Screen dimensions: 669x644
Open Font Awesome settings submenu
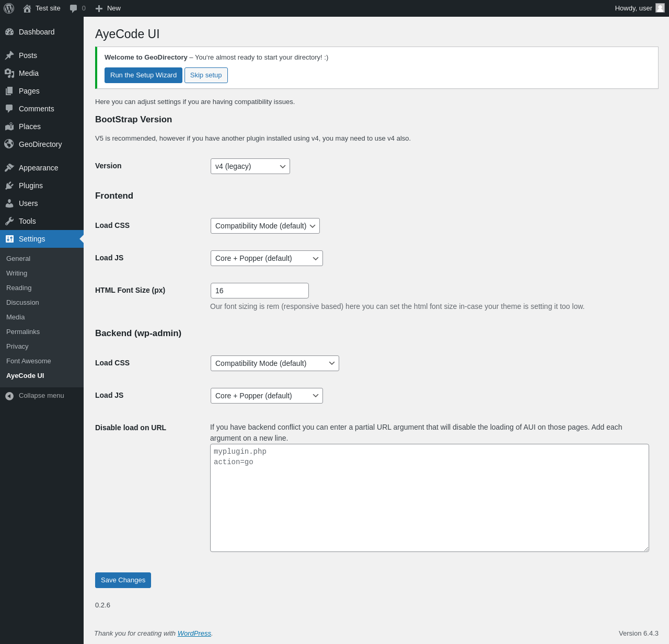click(29, 361)
